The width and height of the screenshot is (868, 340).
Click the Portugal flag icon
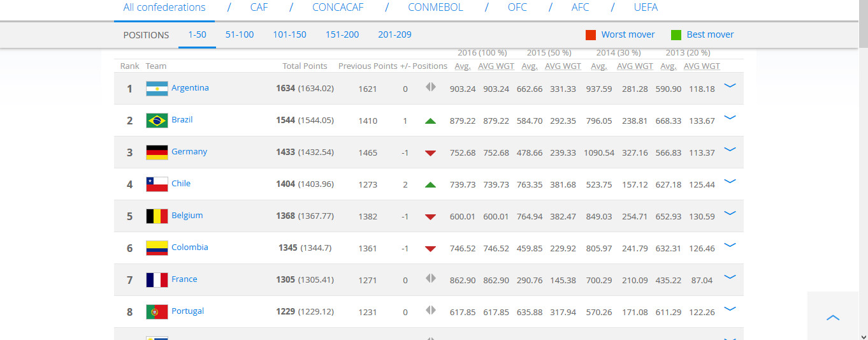tap(157, 312)
